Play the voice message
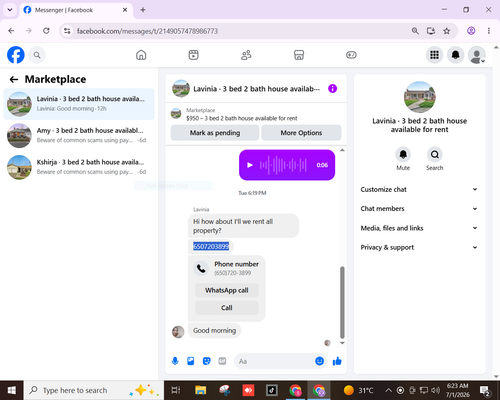500x400 pixels. coord(250,165)
